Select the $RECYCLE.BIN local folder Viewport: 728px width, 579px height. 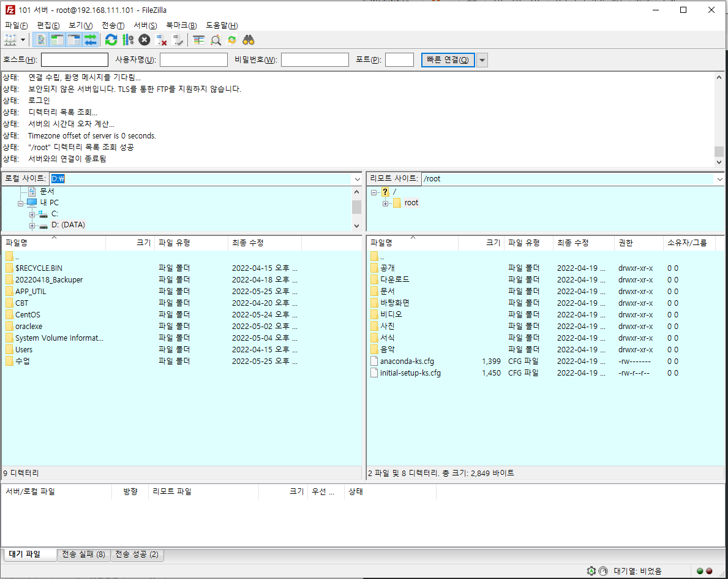coord(39,268)
